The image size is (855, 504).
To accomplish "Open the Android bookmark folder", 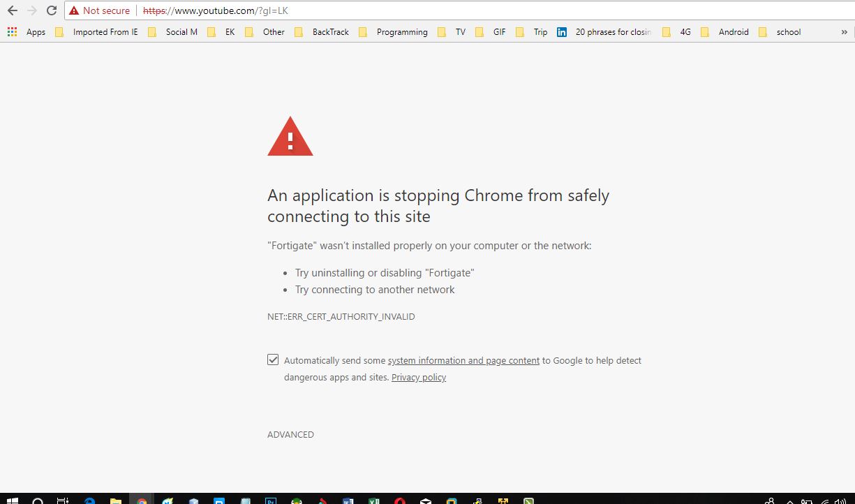I will click(725, 32).
